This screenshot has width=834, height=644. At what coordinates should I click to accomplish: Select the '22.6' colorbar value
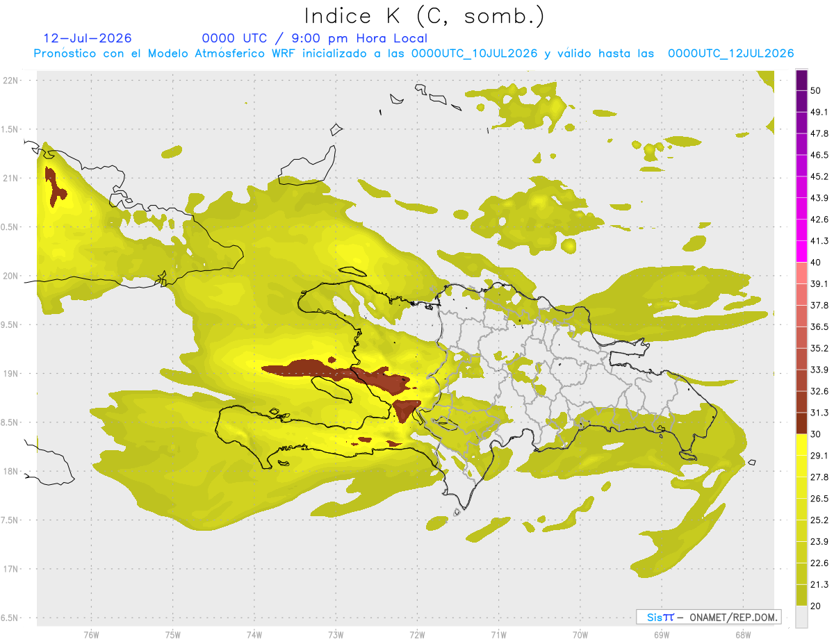coord(819,563)
